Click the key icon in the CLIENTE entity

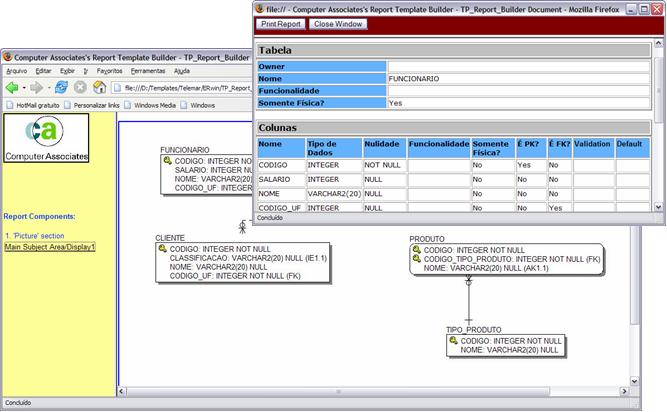tap(163, 248)
